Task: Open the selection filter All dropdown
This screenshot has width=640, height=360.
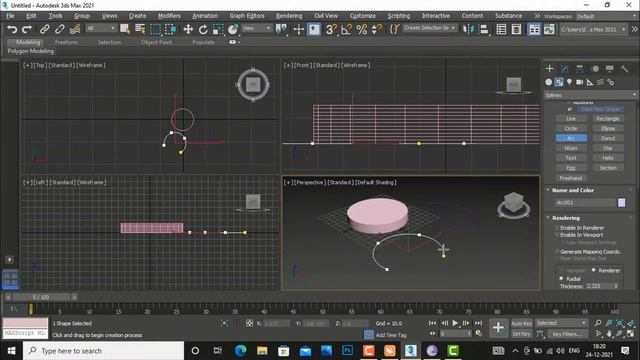Action: (x=101, y=28)
